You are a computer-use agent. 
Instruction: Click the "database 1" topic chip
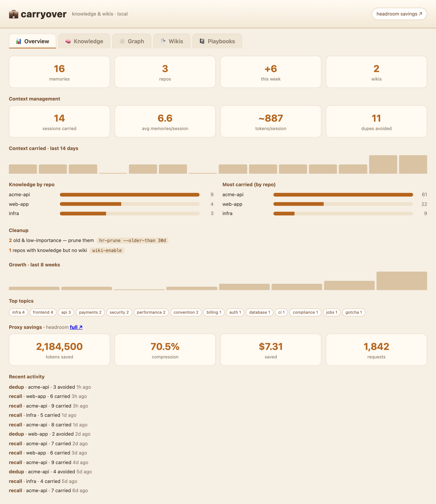260,312
